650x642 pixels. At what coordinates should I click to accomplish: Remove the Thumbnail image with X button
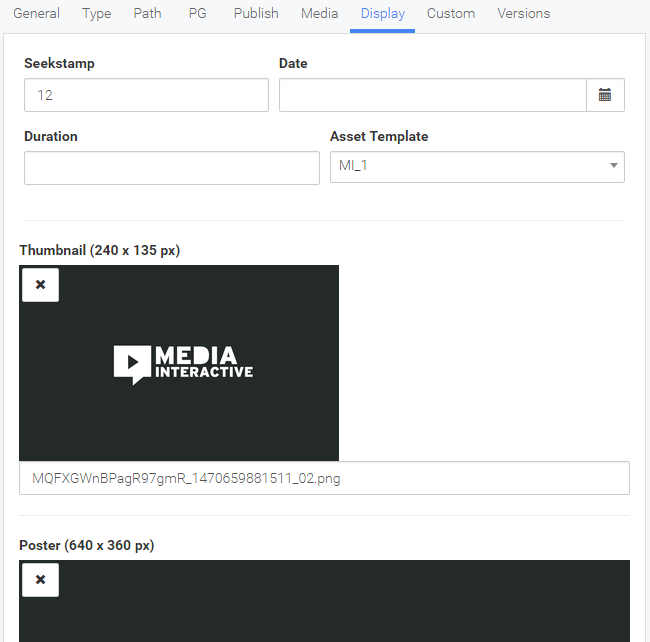point(41,285)
